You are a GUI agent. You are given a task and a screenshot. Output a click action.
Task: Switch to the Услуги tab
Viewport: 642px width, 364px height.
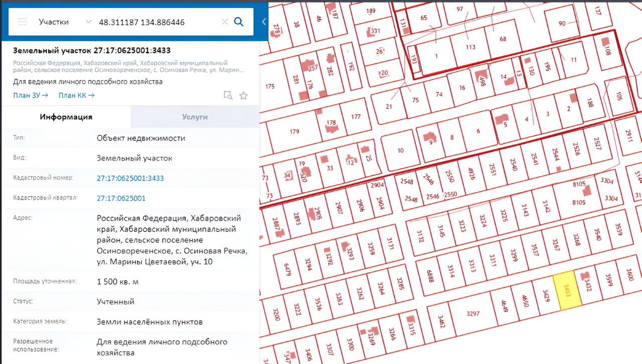click(x=195, y=117)
